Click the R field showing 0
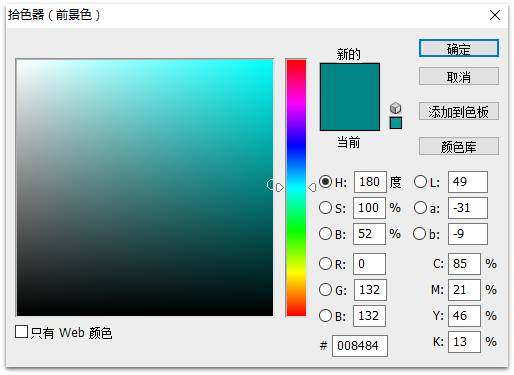 coord(370,264)
